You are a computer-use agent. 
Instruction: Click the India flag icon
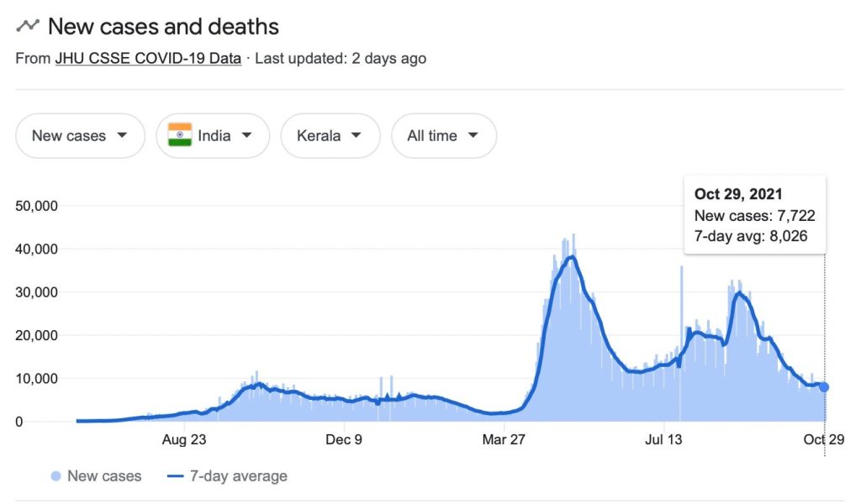[x=180, y=135]
